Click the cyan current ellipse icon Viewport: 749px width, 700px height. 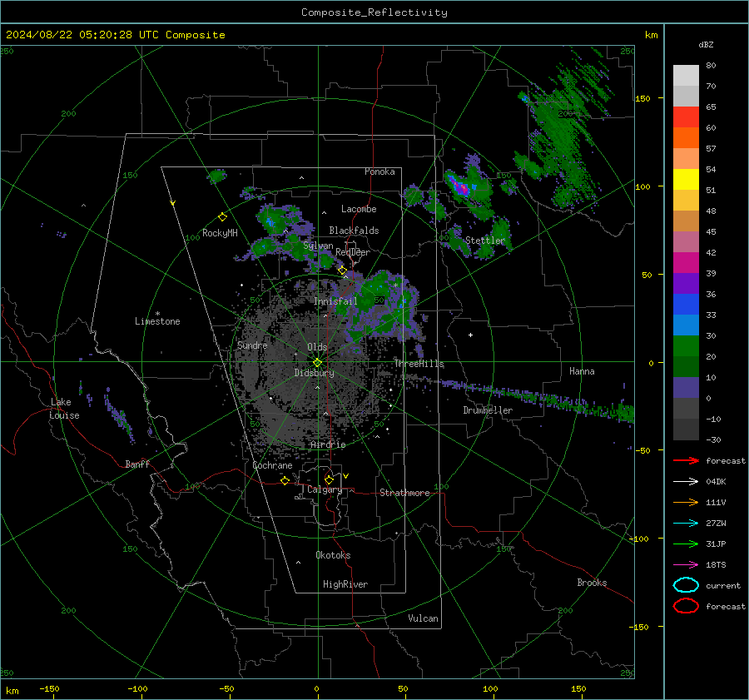tap(686, 585)
